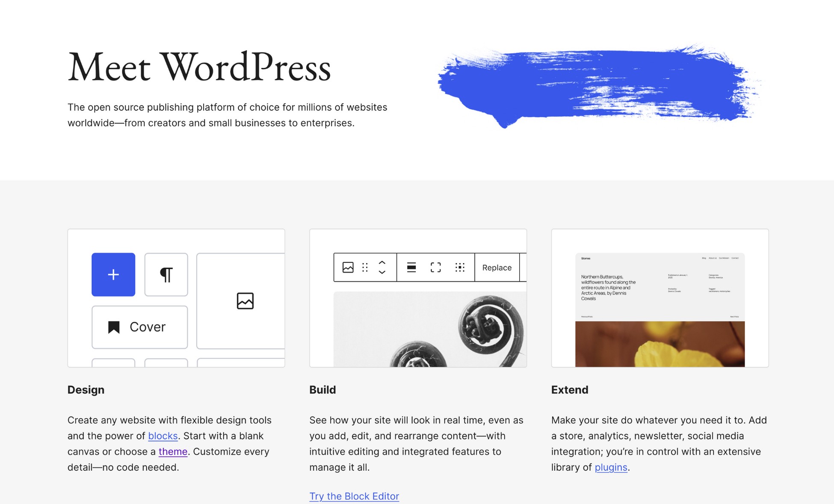Click the full-size expand corners icon
834x504 pixels.
pos(435,268)
